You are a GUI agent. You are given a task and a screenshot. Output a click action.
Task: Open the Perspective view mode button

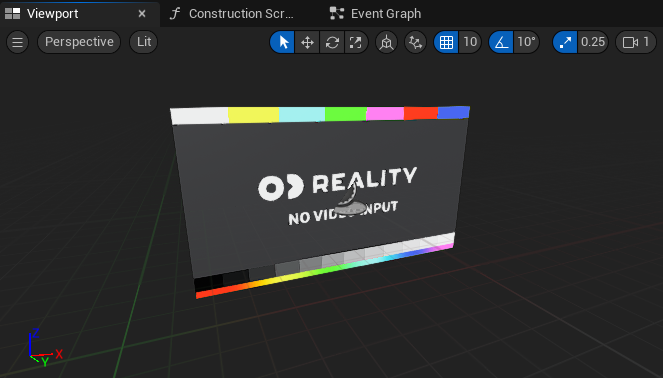(79, 42)
